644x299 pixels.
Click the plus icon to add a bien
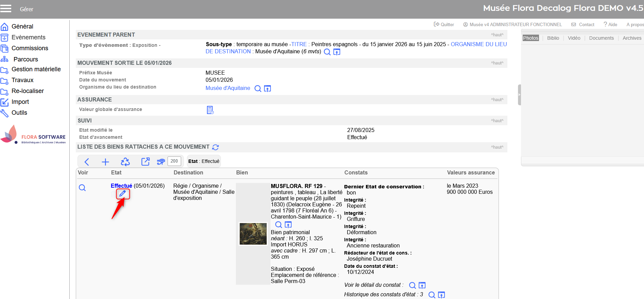[x=105, y=162]
